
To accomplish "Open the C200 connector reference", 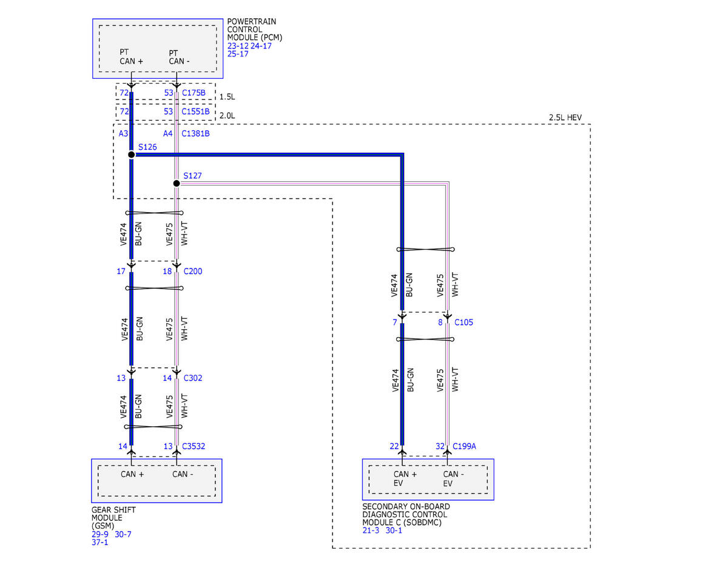I will [x=193, y=271].
